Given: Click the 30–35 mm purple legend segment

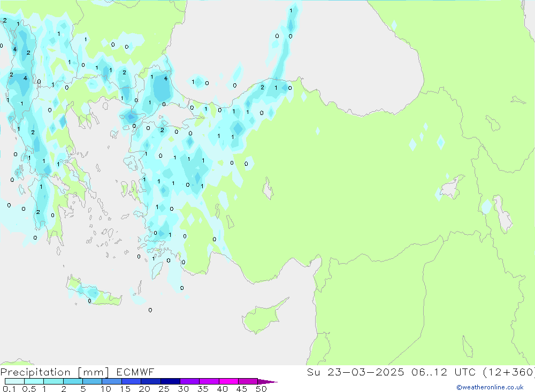Looking at the screenshot, I should click(190, 381).
